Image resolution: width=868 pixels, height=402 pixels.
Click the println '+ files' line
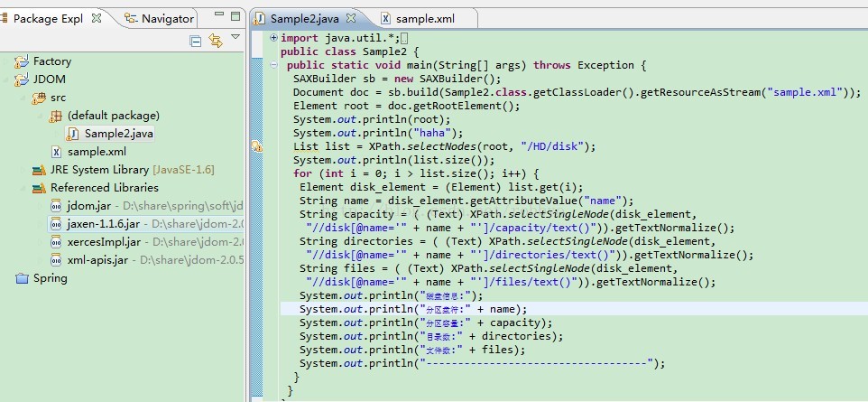[x=412, y=350]
